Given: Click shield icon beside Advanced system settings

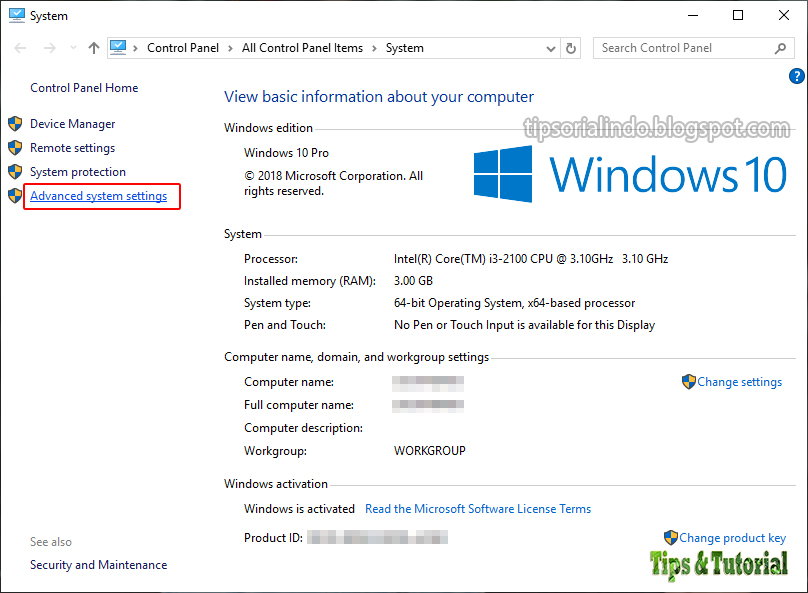Looking at the screenshot, I should pyautogui.click(x=15, y=196).
